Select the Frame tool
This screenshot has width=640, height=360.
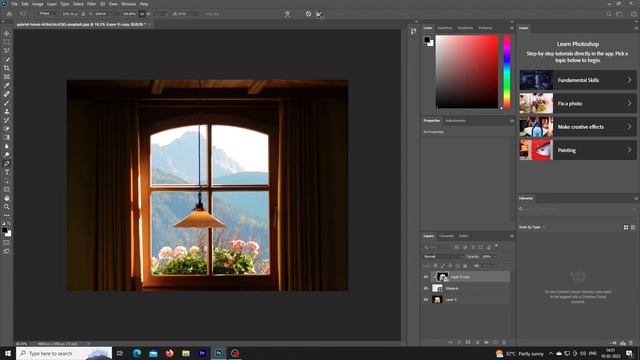tap(7, 77)
